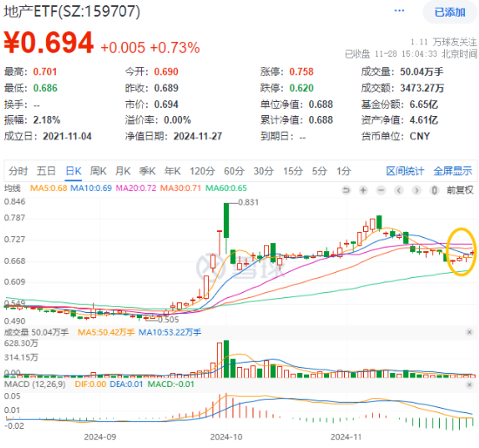
Task: Click the 均线 indicator label
Action: (x=12, y=188)
